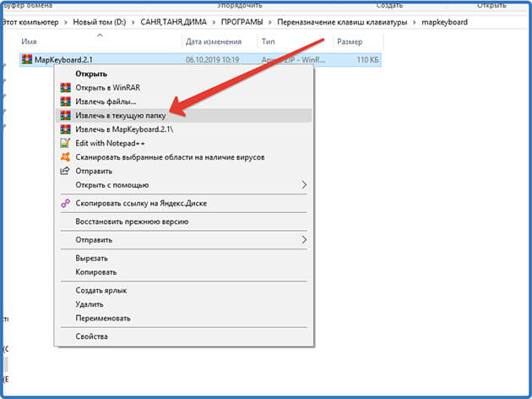The image size is (532, 399).
Task: Choose Извлечь в текущую папку
Action: pyautogui.click(x=183, y=116)
